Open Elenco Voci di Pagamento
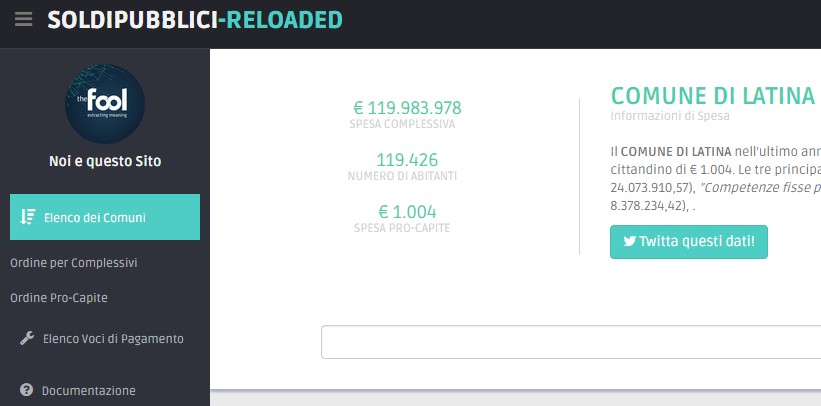Image resolution: width=821 pixels, height=406 pixels. (x=113, y=338)
